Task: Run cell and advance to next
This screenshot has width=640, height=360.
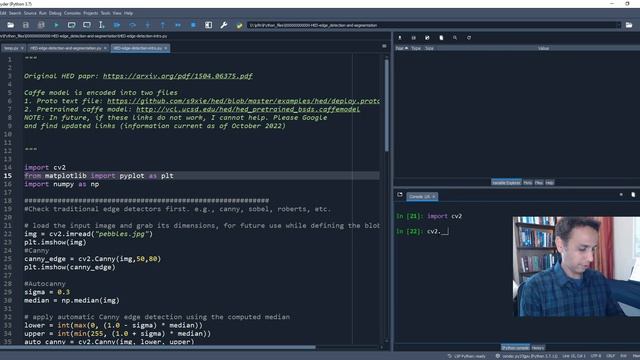Action: coord(87,25)
